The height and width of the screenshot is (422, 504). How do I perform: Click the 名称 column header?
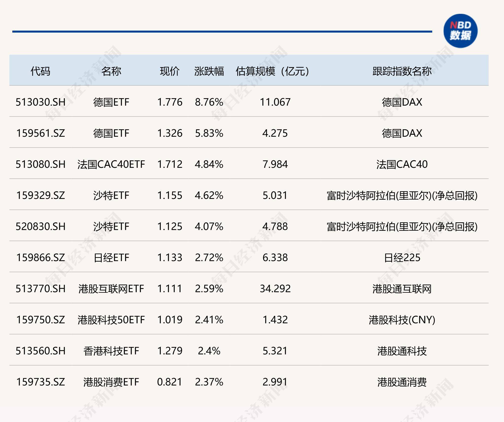[112, 71]
